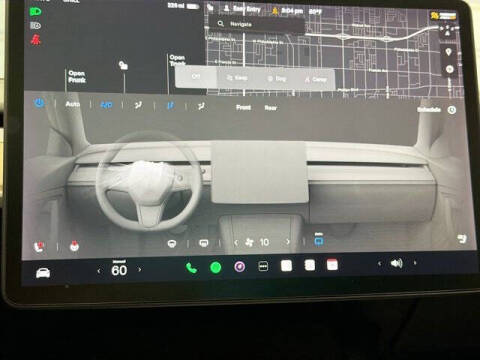480x360 pixels.
Task: Raise cabin temperature right arrow
Action: 140,269
